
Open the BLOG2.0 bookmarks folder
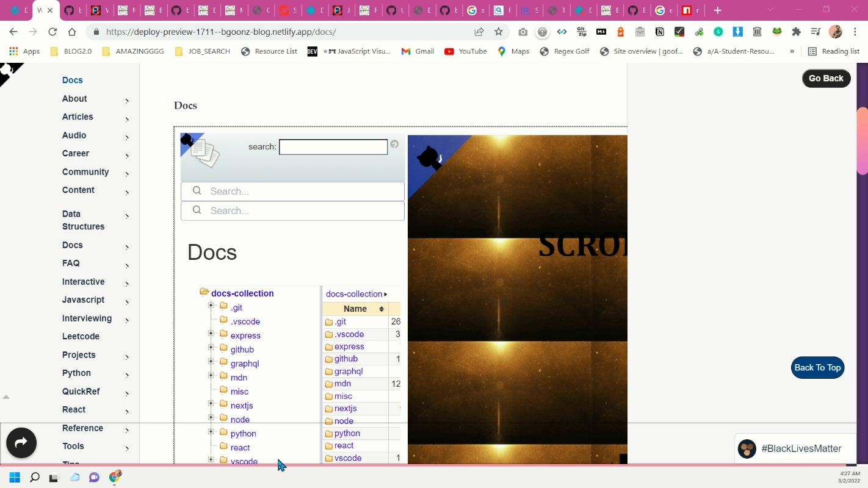point(71,51)
